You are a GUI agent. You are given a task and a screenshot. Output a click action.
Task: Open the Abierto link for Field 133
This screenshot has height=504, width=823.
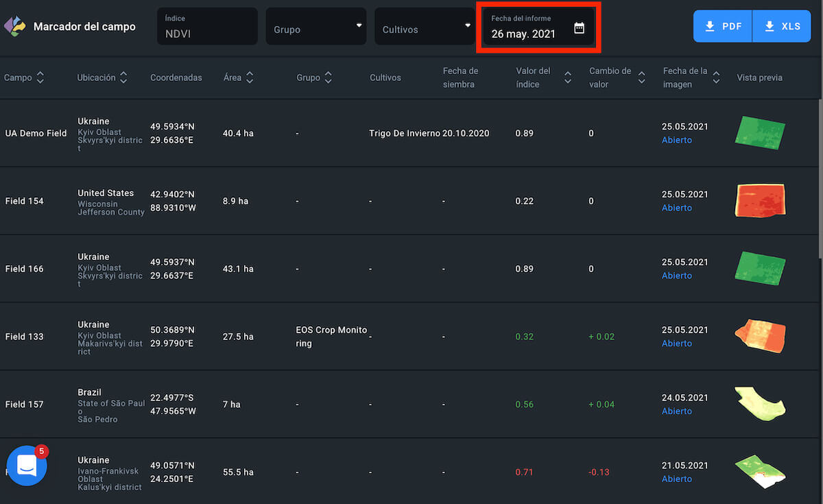677,344
